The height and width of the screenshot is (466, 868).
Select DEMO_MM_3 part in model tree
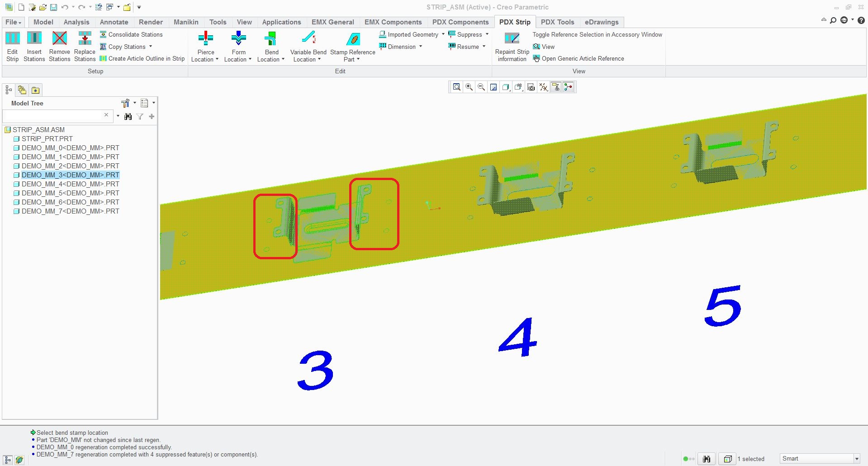pyautogui.click(x=66, y=175)
